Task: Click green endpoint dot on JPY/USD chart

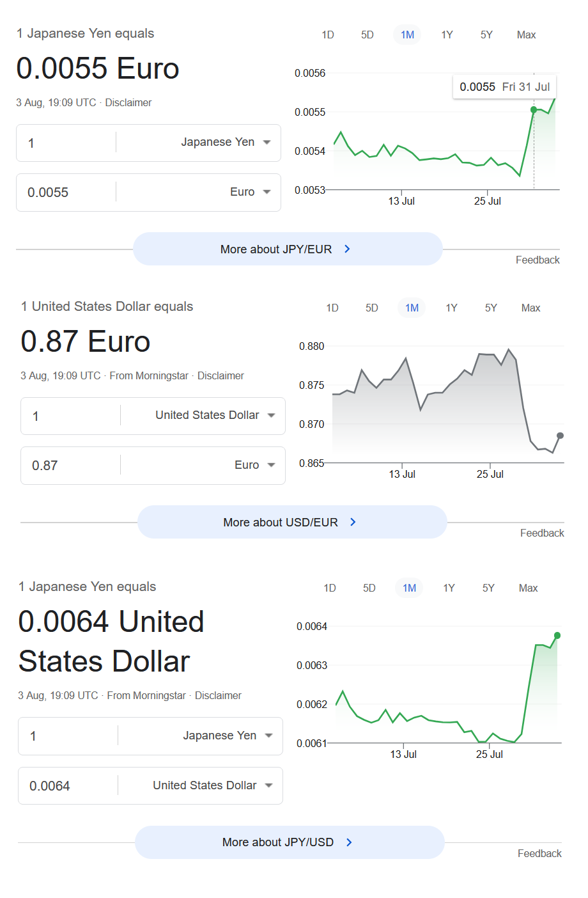Action: (557, 635)
